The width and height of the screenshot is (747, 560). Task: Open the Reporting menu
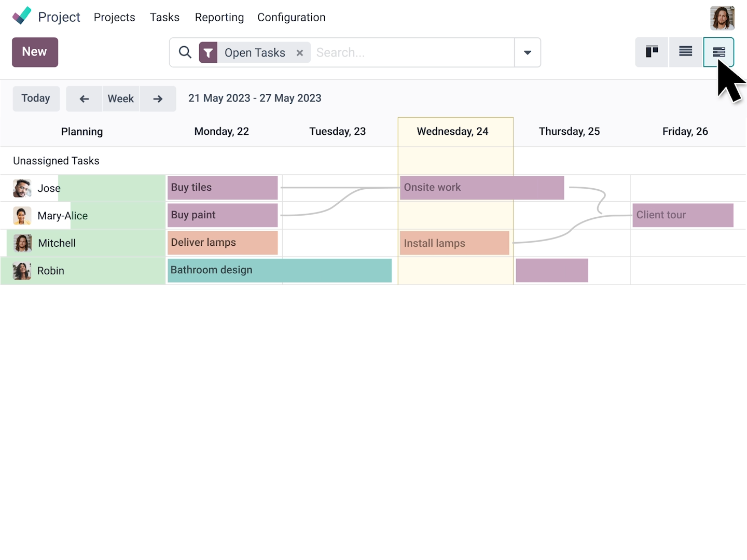click(219, 17)
